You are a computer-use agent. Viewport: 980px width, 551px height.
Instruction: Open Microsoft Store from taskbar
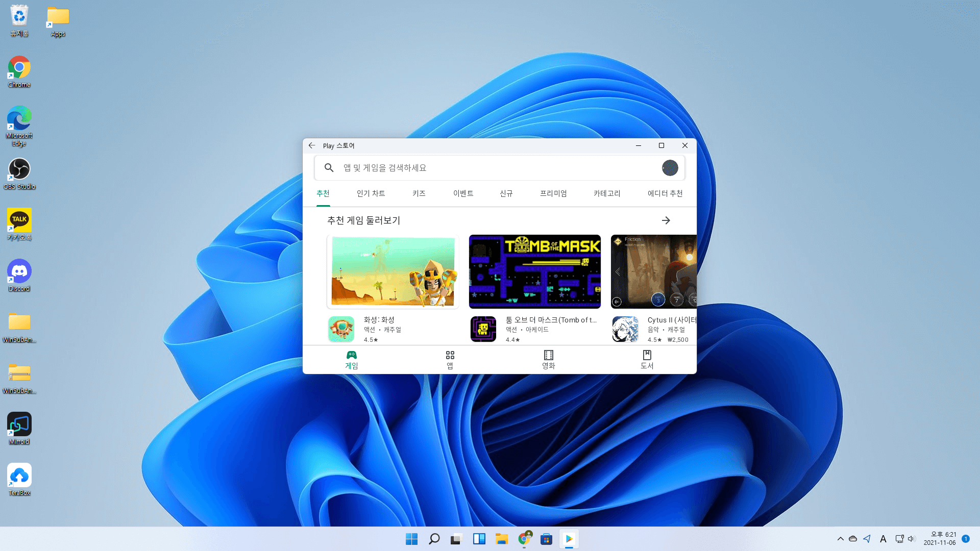[x=547, y=539]
